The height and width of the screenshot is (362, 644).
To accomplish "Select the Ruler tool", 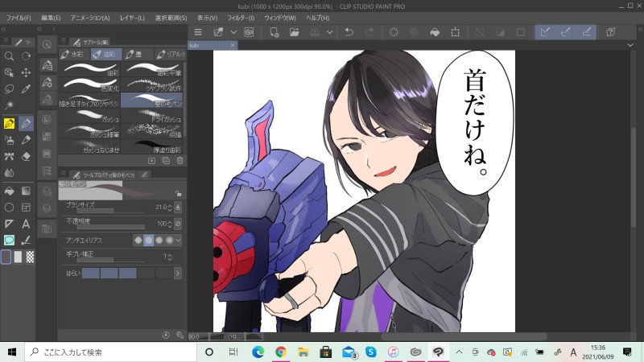I will tap(9, 224).
